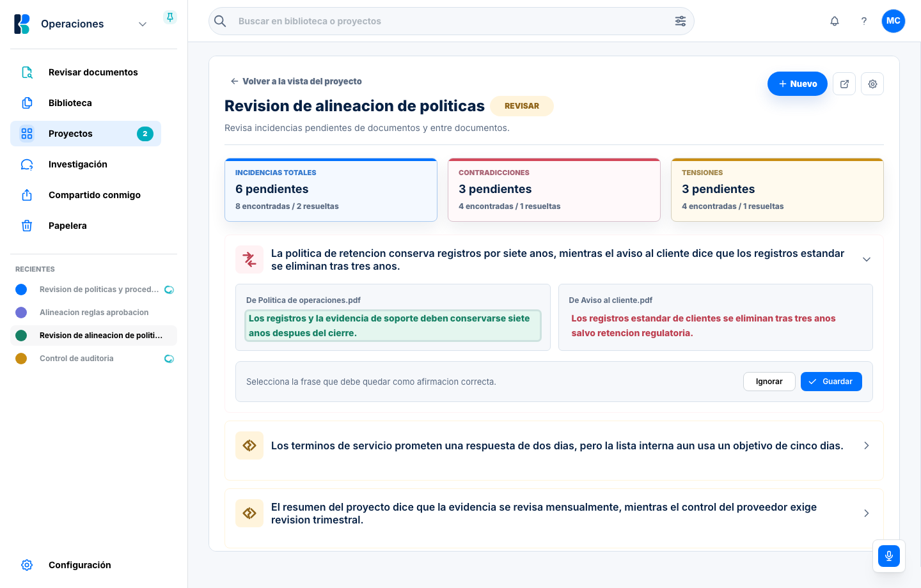Click the tension icon of resumen del proyecto

coord(249,513)
